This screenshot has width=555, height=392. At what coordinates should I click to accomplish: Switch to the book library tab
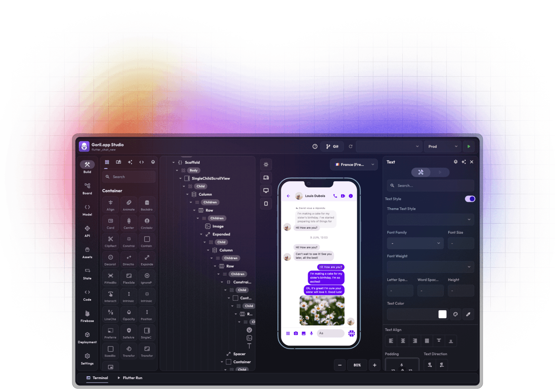(x=119, y=162)
